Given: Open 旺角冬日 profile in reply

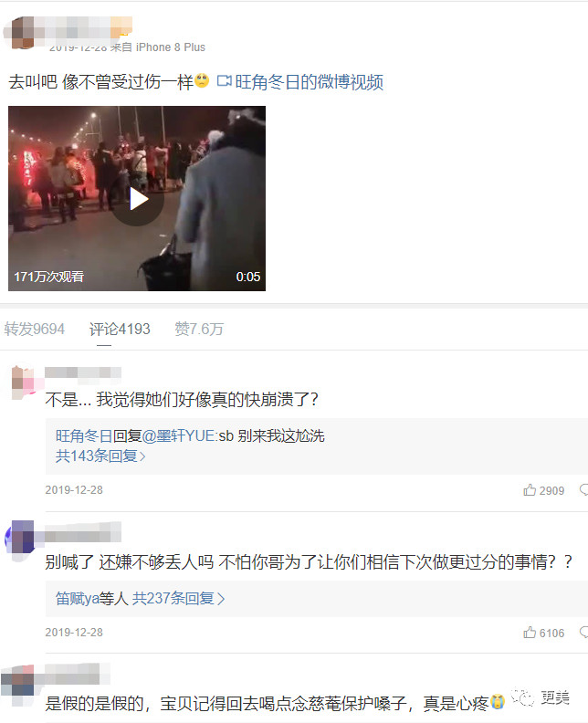Looking at the screenshot, I should pos(84,435).
